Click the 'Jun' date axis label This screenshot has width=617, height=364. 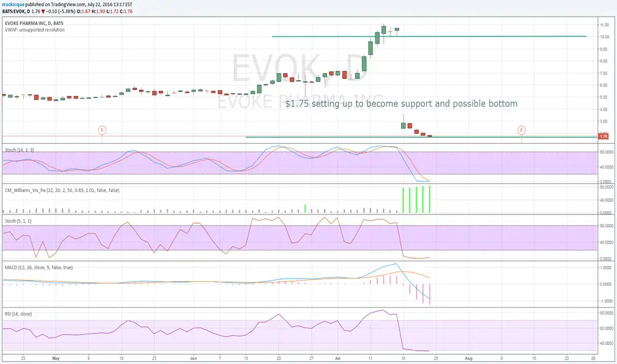(x=193, y=359)
